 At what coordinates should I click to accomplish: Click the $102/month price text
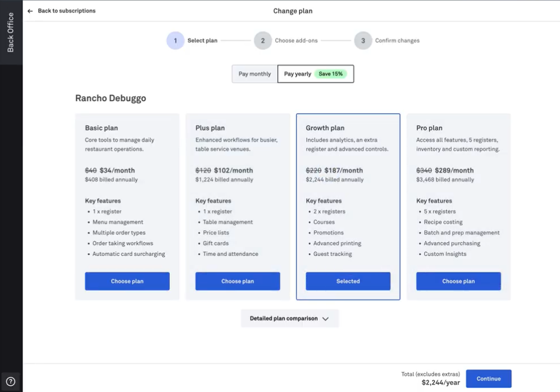pos(233,171)
